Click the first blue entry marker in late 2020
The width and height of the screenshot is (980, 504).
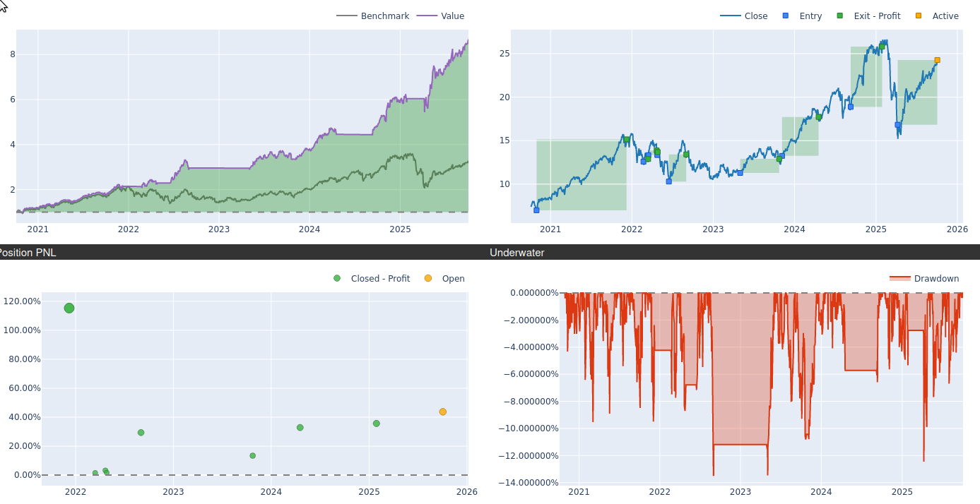(x=536, y=210)
